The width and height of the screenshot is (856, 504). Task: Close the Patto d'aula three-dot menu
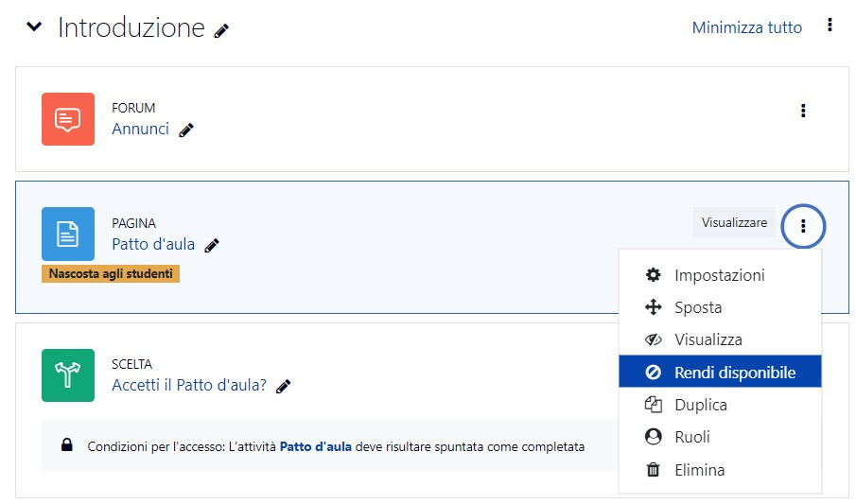(x=803, y=225)
